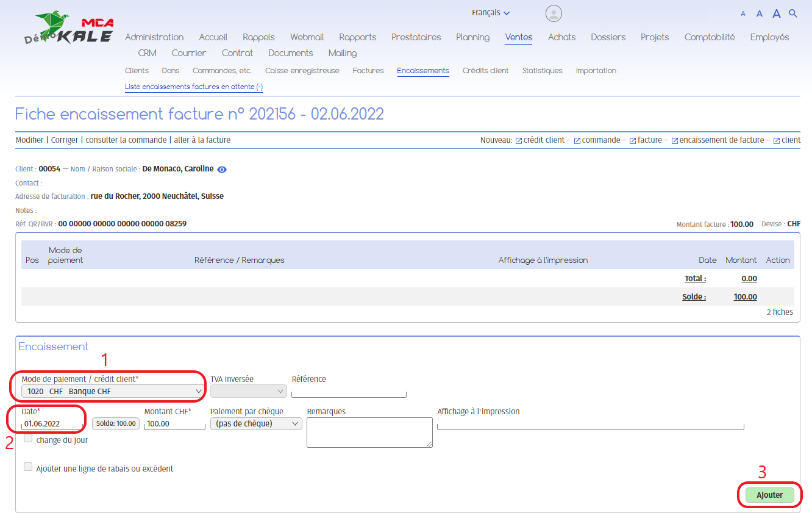The width and height of the screenshot is (812, 521).
Task: Open the Webmail menu
Action: 307,37
